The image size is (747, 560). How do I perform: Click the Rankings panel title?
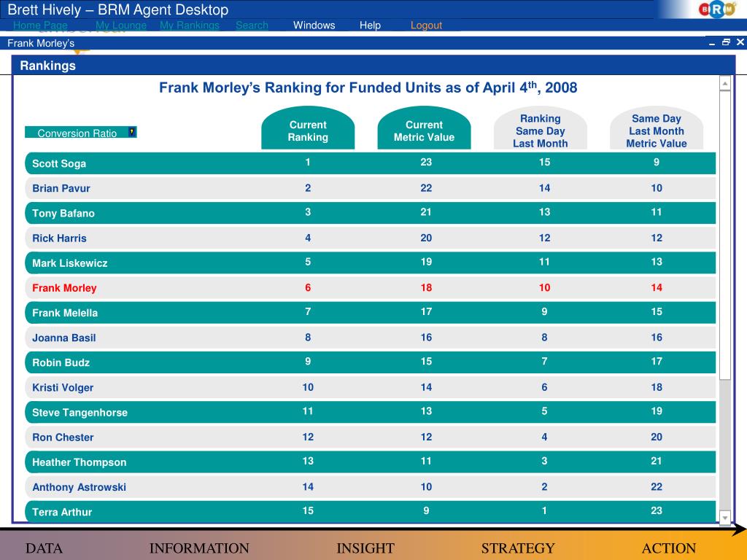47,66
